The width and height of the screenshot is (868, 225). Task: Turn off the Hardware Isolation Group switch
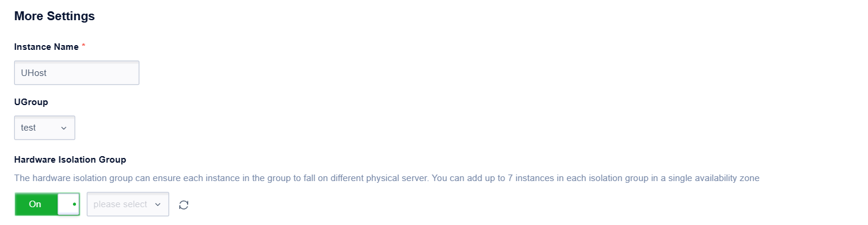pos(47,204)
